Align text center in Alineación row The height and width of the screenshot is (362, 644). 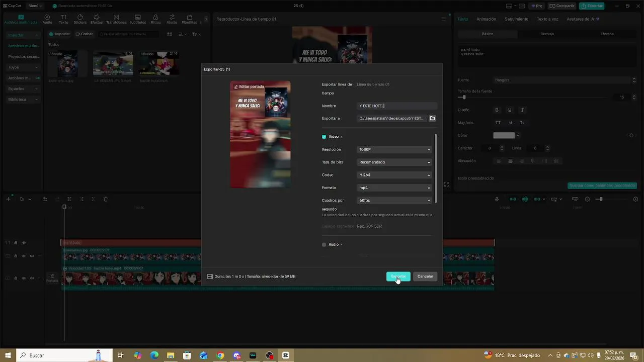click(x=510, y=161)
